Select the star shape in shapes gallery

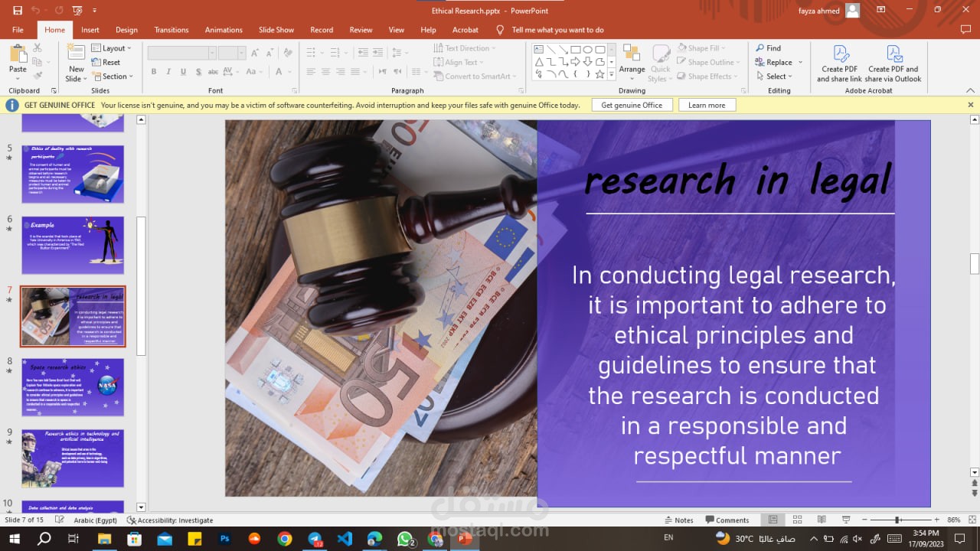coord(600,75)
